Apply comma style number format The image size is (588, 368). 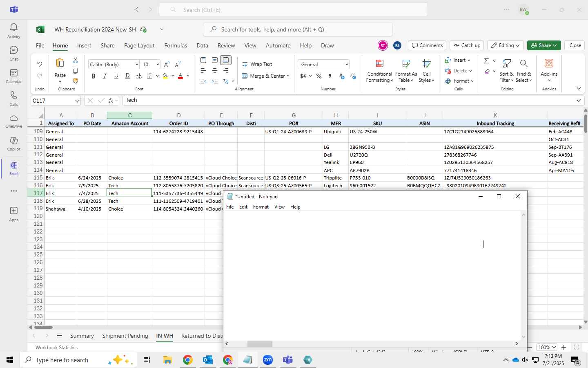[x=330, y=76]
